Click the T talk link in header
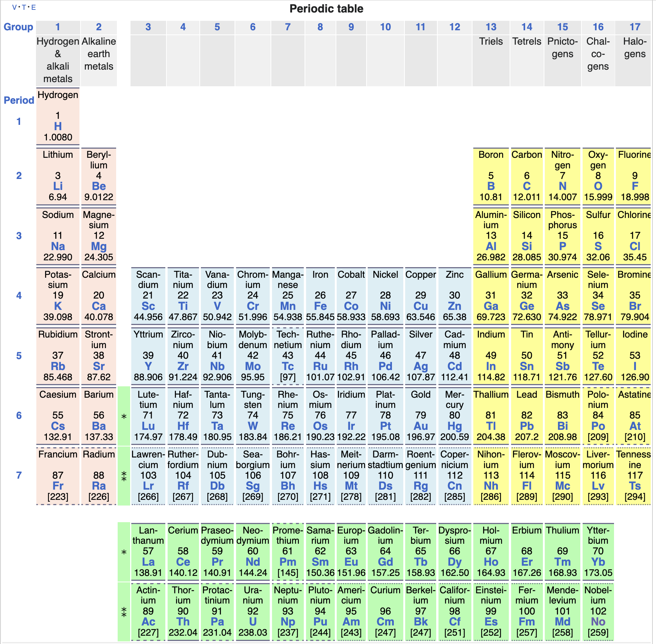 [x=24, y=7]
